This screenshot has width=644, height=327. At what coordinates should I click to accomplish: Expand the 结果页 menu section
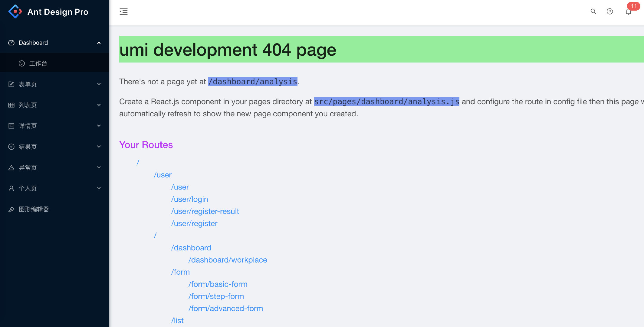click(99, 146)
